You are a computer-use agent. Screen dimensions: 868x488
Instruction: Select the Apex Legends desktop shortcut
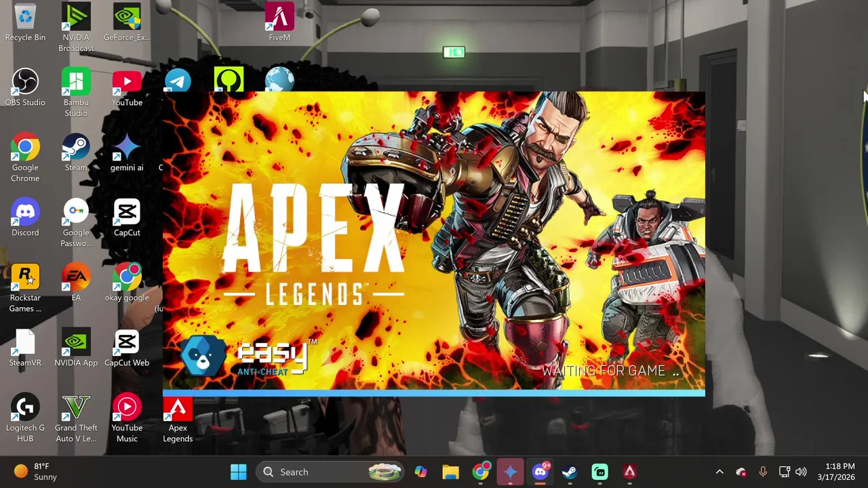(178, 420)
